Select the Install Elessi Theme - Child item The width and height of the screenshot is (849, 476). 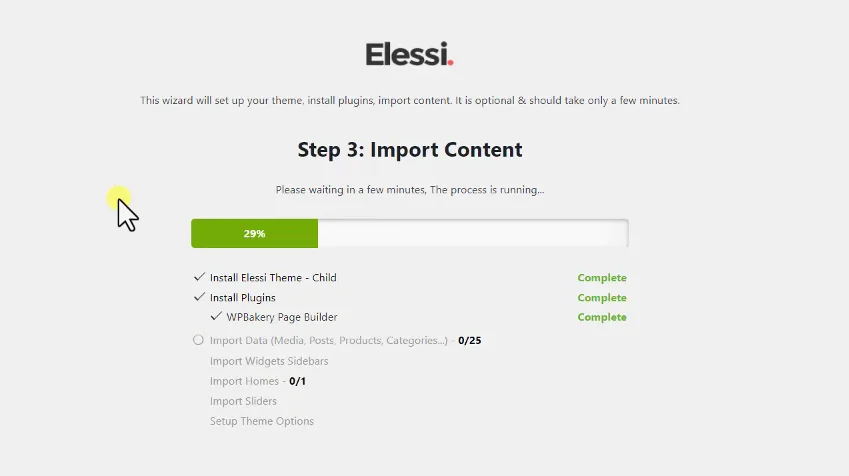(x=273, y=278)
